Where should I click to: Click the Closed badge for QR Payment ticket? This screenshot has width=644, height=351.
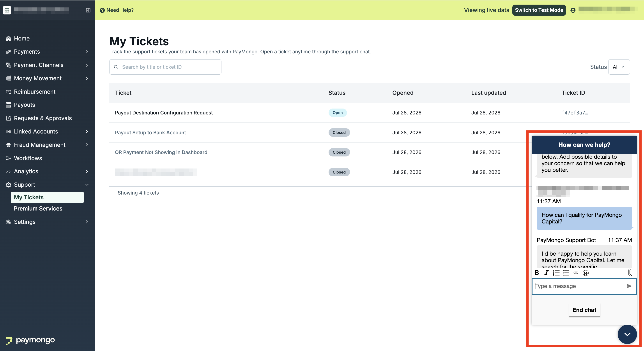click(x=339, y=152)
